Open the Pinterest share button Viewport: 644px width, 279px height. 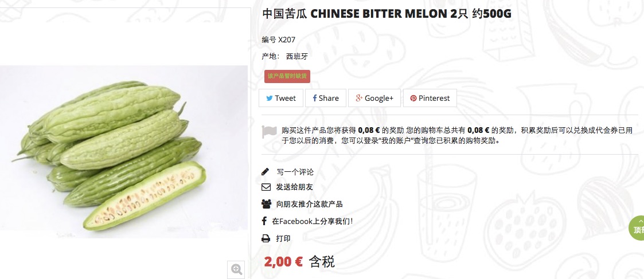430,98
